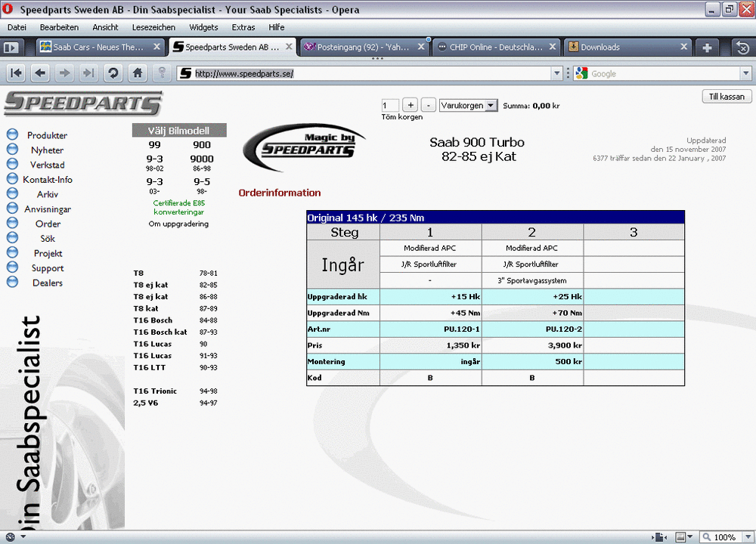Go back using the Back arrow

pos(41,73)
